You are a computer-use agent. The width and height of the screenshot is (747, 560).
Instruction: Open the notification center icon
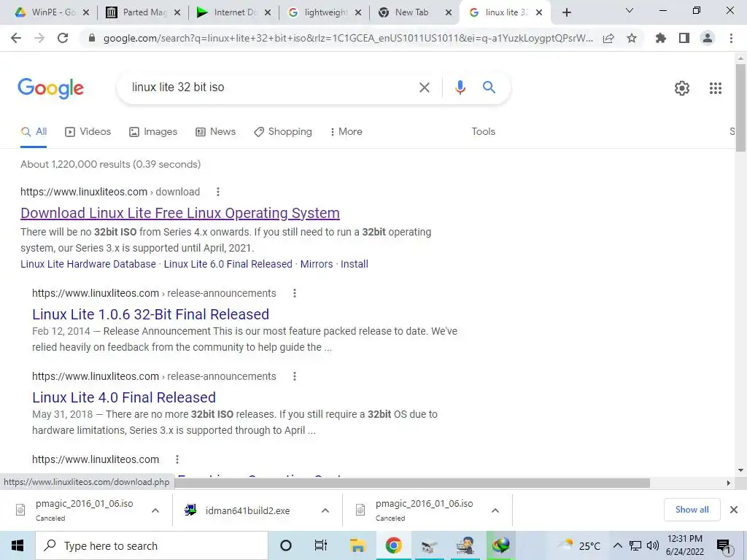pos(724,546)
